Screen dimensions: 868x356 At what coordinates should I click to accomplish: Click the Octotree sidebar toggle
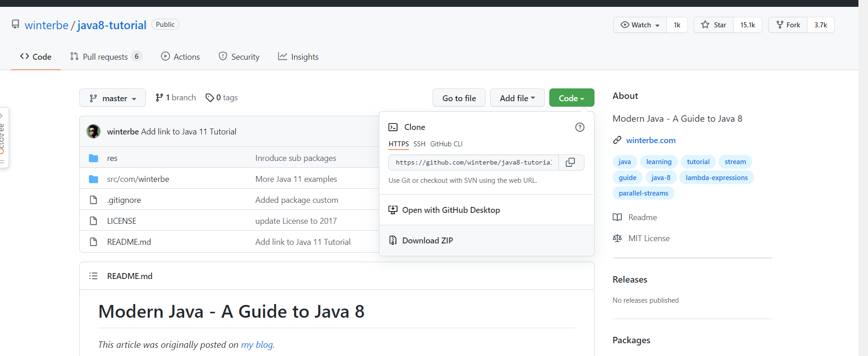pyautogui.click(x=4, y=138)
